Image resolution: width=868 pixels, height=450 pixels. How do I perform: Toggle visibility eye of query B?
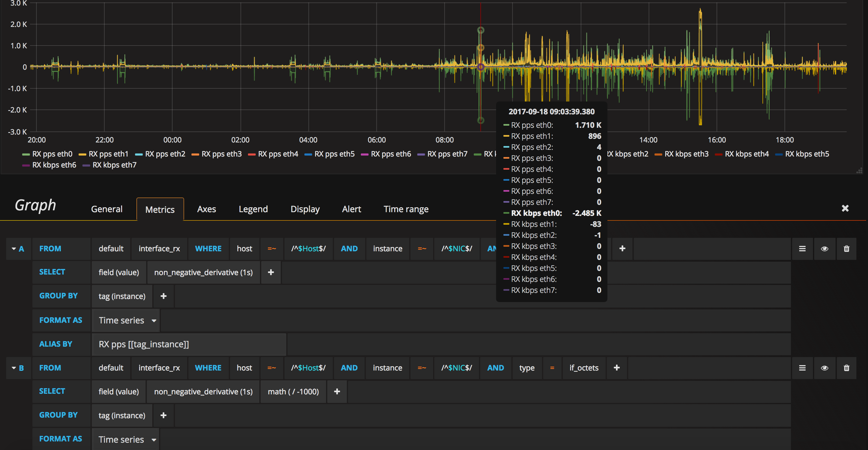pos(824,368)
